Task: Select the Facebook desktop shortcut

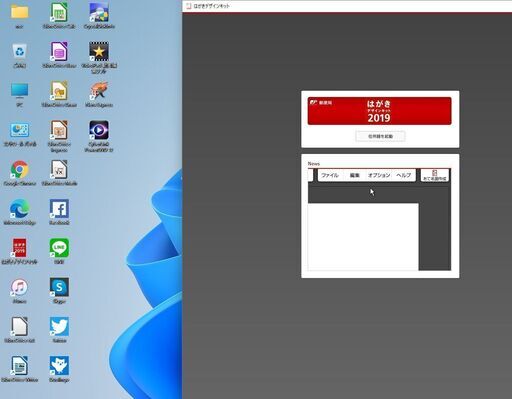Action: click(x=59, y=212)
